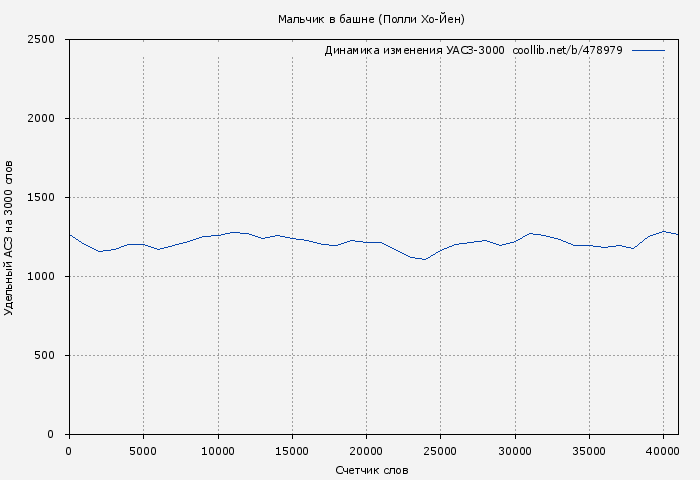The height and width of the screenshot is (480, 700).
Task: Click the chart title "Мальчик в башне"
Action: tap(371, 19)
